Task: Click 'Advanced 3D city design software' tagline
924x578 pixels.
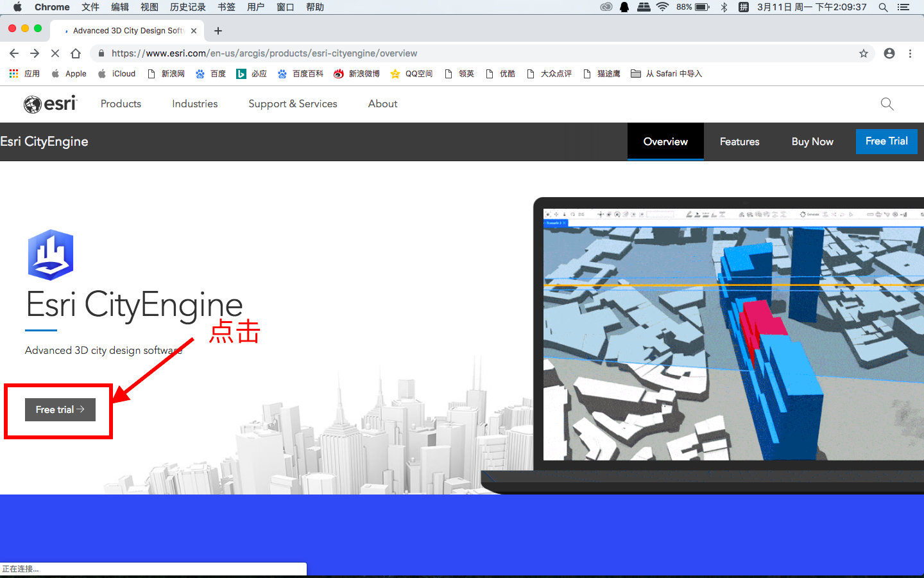Action: click(103, 350)
